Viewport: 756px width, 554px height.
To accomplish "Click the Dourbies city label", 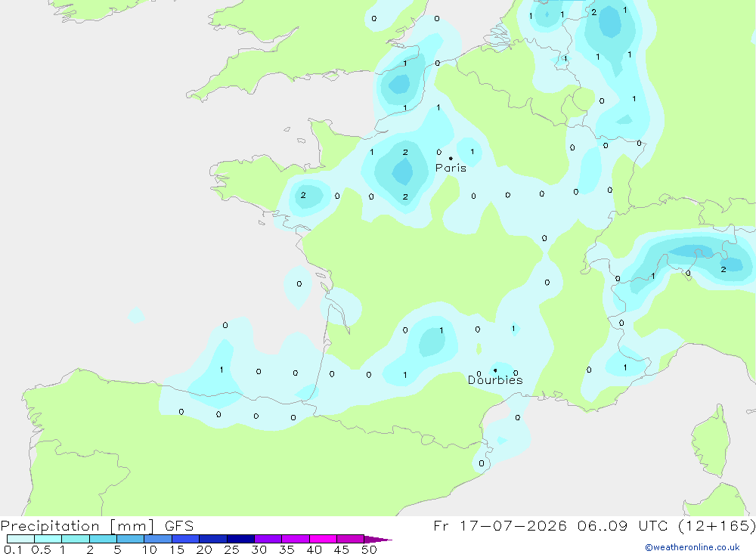I will click(495, 380).
